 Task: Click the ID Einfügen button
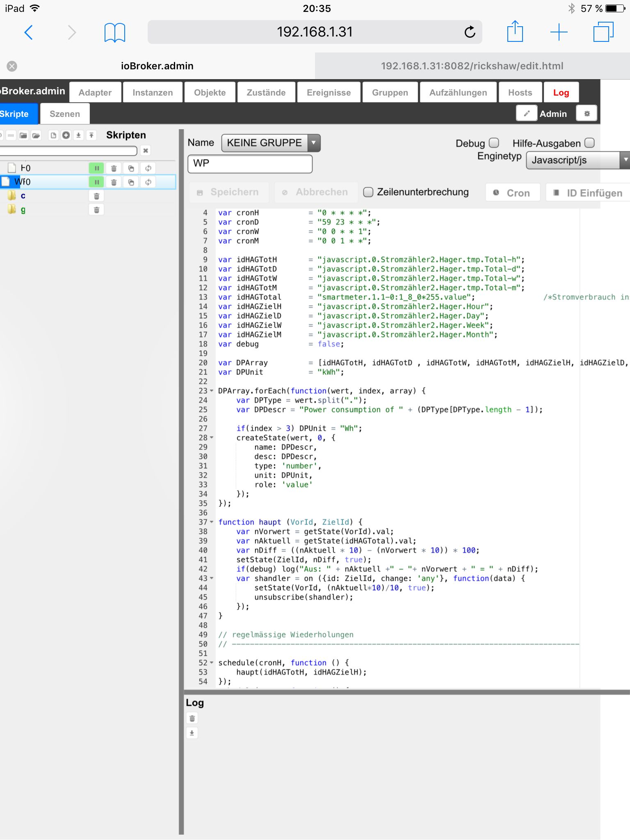click(588, 193)
